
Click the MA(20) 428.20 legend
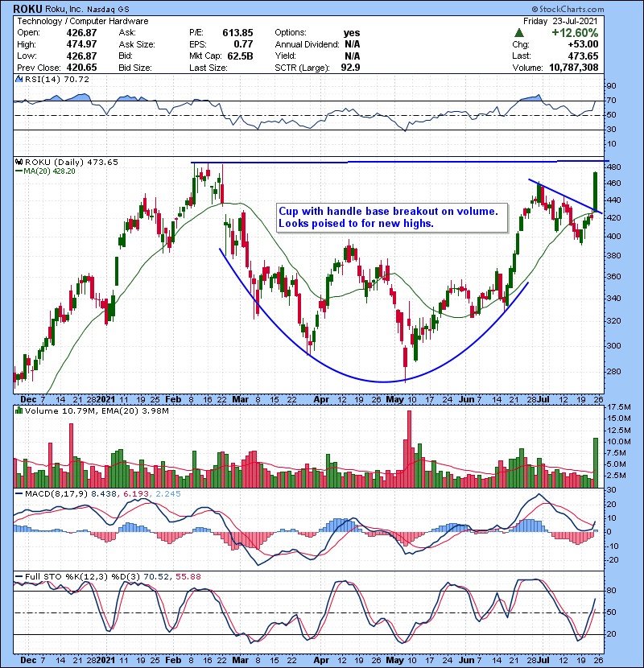pos(46,171)
